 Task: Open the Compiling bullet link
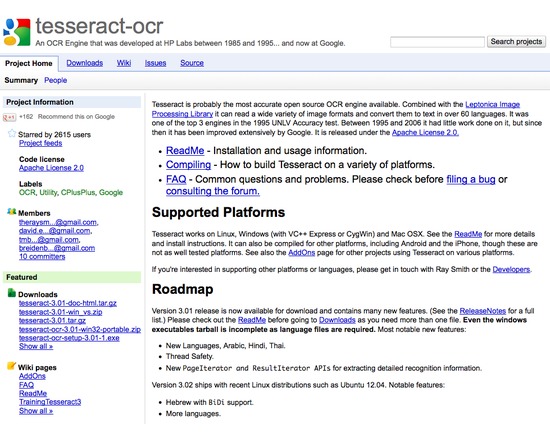click(x=188, y=165)
